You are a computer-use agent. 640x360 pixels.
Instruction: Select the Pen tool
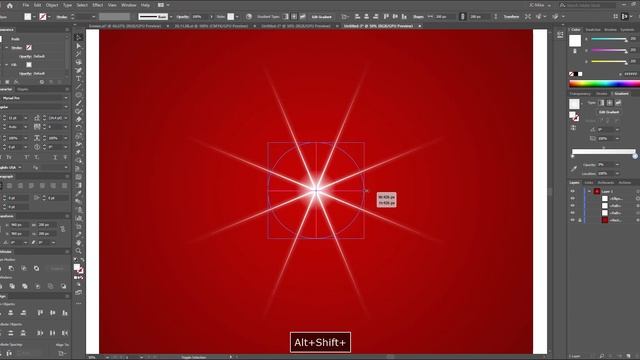(78, 70)
